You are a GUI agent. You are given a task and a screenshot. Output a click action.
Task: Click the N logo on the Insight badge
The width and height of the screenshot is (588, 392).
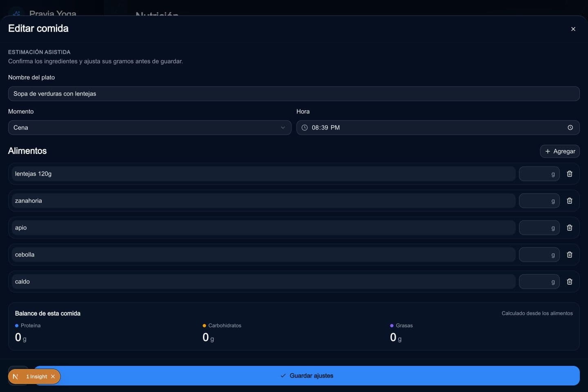point(16,376)
